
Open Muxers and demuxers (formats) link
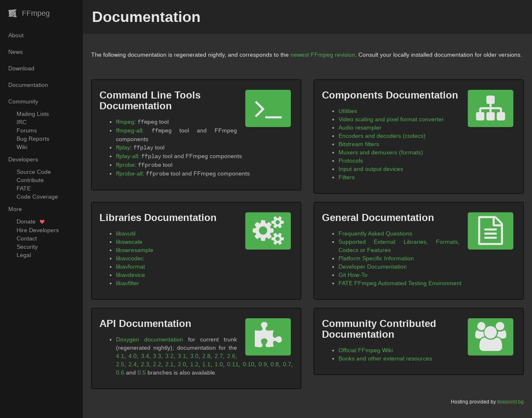pyautogui.click(x=381, y=152)
